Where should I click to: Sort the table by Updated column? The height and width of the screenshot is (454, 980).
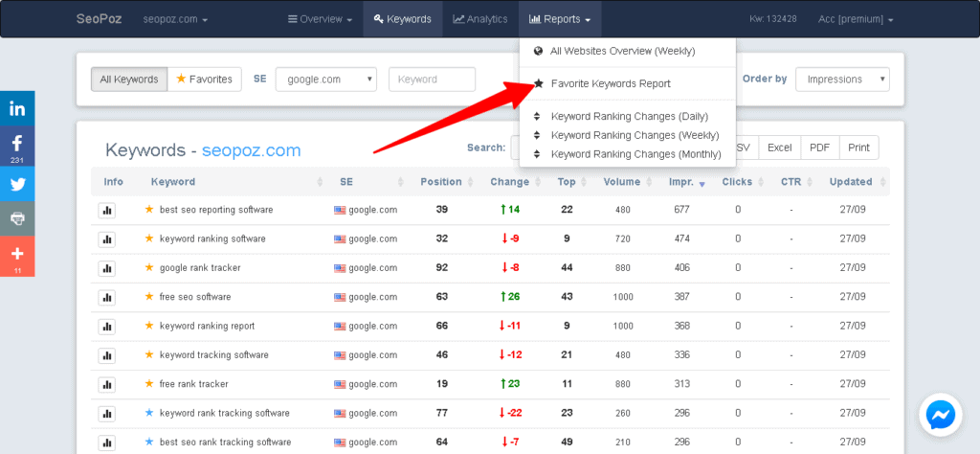[x=857, y=182]
